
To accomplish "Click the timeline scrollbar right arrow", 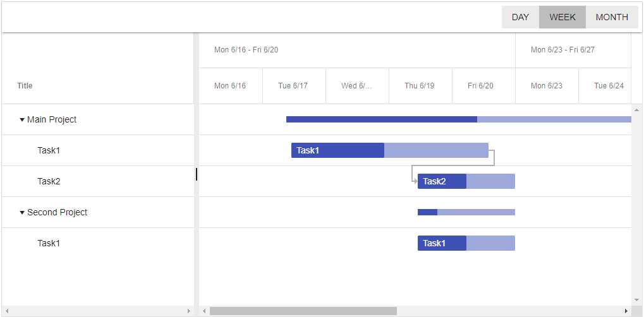I will point(626,311).
